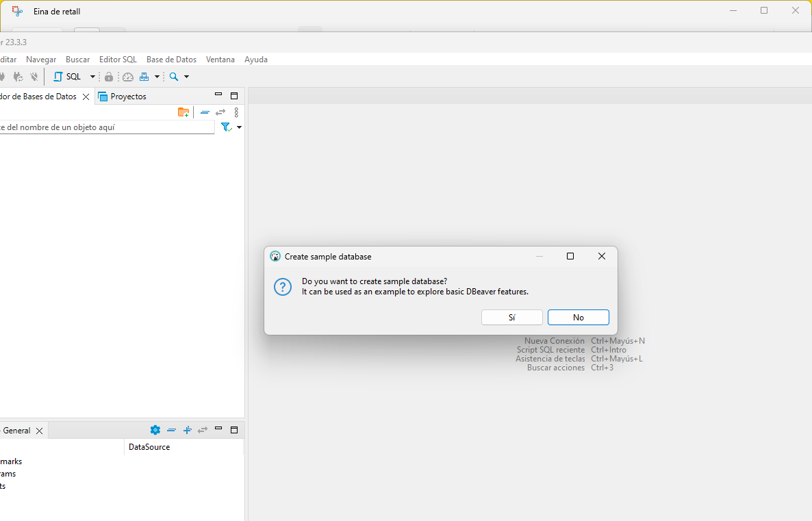The height and width of the screenshot is (521, 812).
Task: Click the SQL editor toolbar icon
Action: coord(67,77)
